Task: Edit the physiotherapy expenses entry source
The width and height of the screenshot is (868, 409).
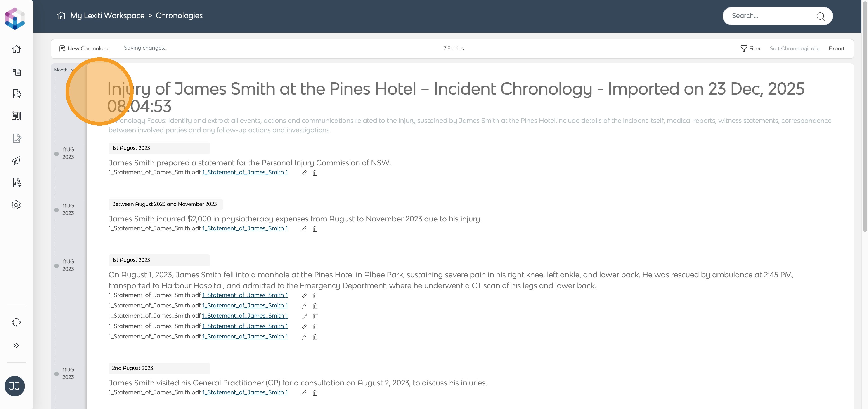Action: (304, 229)
